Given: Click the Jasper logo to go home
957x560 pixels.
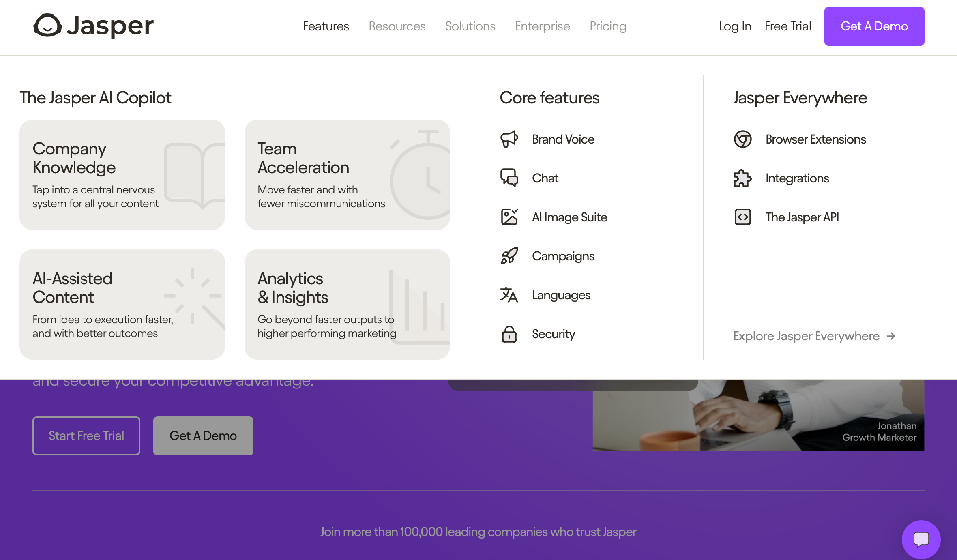Looking at the screenshot, I should pyautogui.click(x=94, y=26).
